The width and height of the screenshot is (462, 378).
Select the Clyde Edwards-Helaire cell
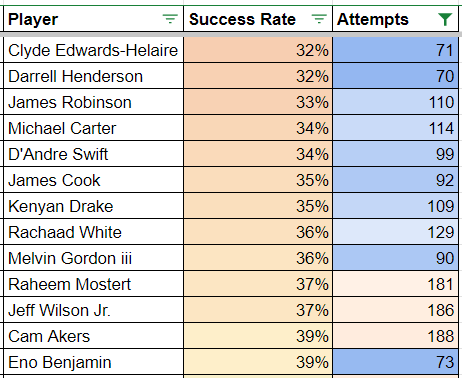[93, 50]
